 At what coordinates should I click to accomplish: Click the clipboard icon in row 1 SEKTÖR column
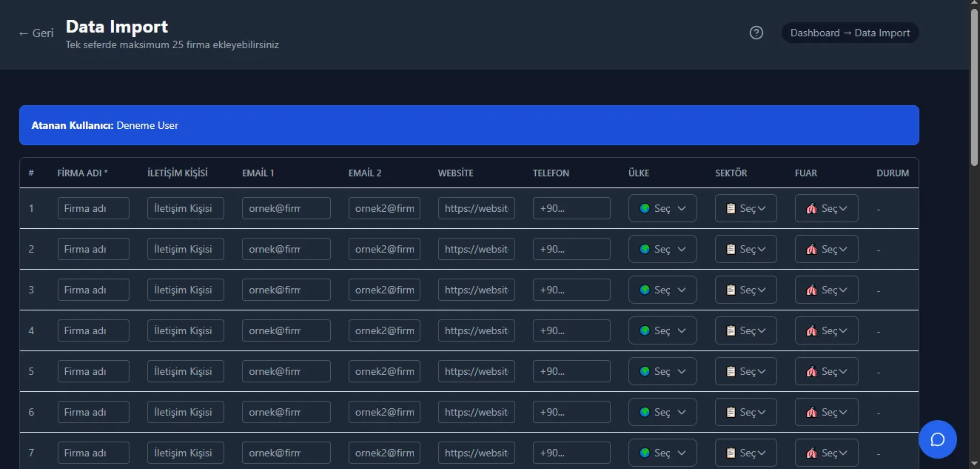coord(728,208)
